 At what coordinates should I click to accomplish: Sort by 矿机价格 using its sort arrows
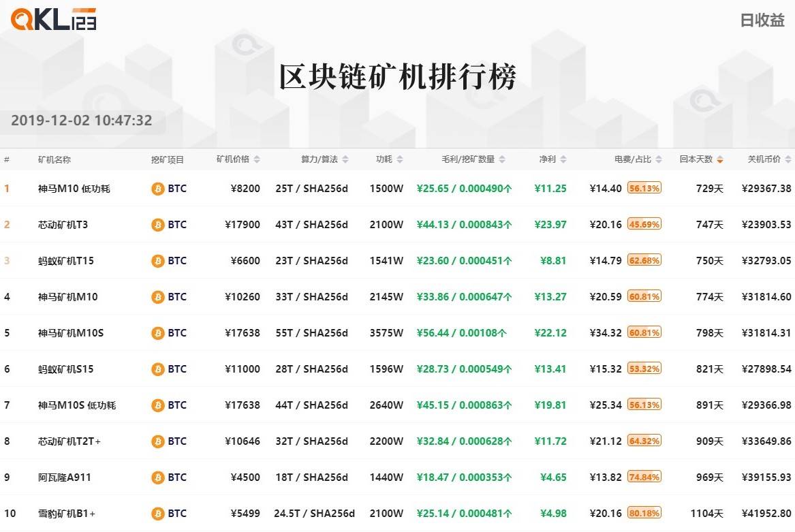click(x=257, y=159)
